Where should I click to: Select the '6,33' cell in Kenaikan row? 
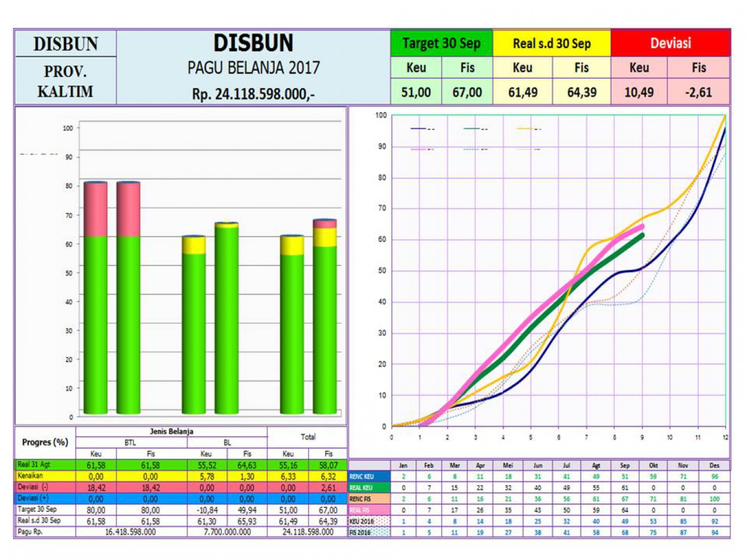coord(288,477)
